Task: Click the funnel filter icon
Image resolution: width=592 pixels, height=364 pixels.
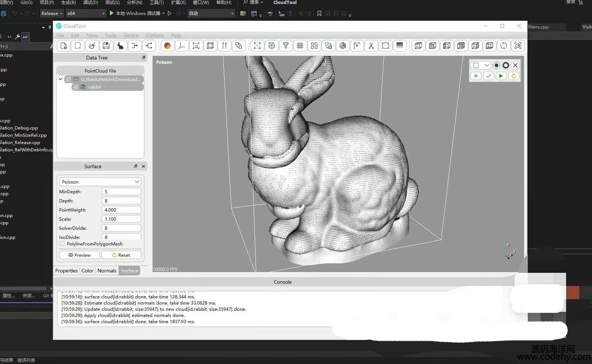Action: tap(286, 46)
